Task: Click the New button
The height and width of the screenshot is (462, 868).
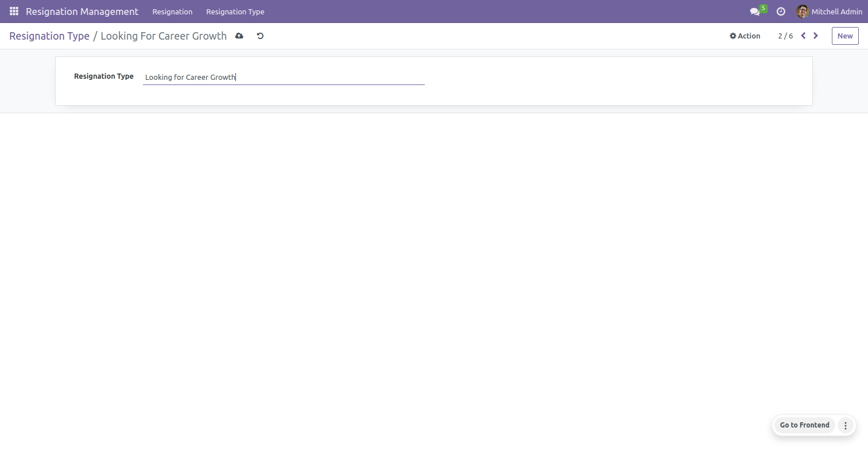Action: point(845,36)
